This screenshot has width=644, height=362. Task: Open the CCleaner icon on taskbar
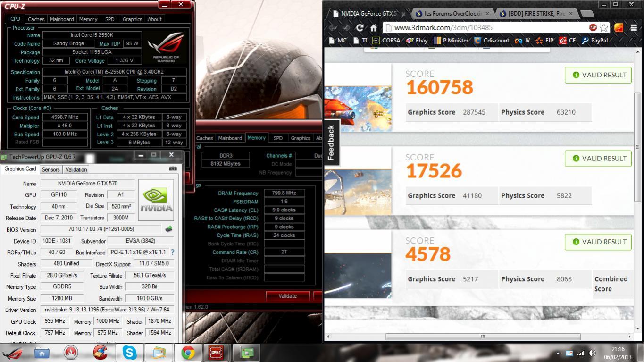click(x=100, y=353)
